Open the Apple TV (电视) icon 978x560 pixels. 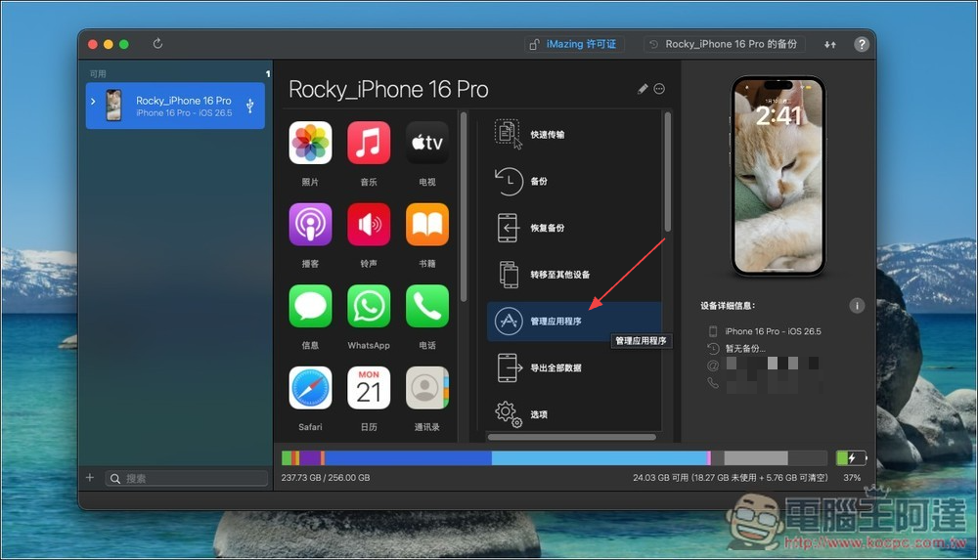(x=427, y=143)
